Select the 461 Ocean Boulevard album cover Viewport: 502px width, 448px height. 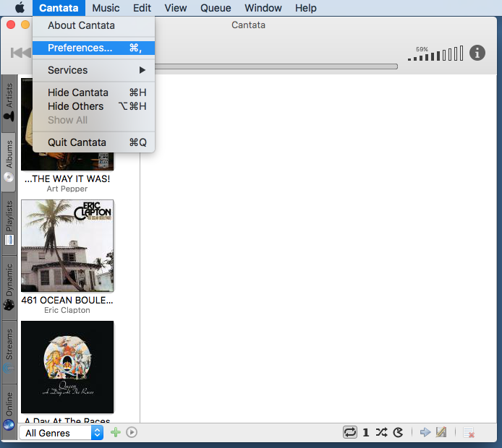point(67,246)
